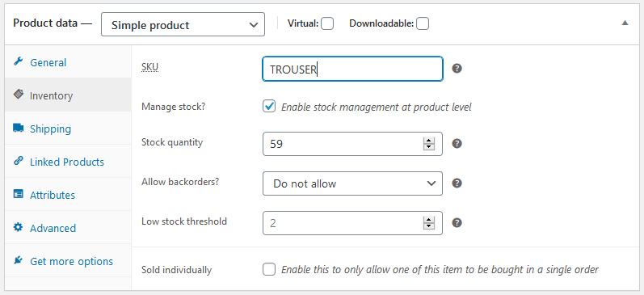Click the plug icon for Get more options

point(18,260)
